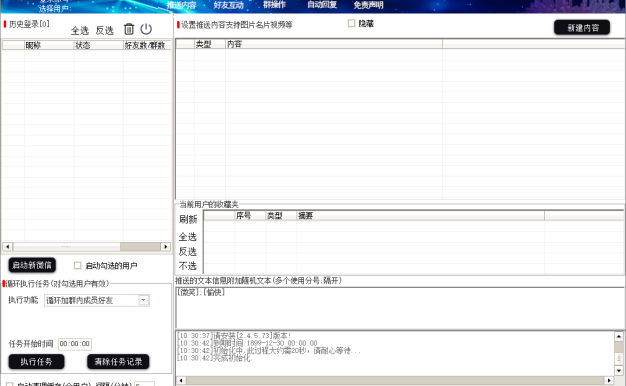
Task: Switch to the 群操作 tab
Action: click(274, 5)
